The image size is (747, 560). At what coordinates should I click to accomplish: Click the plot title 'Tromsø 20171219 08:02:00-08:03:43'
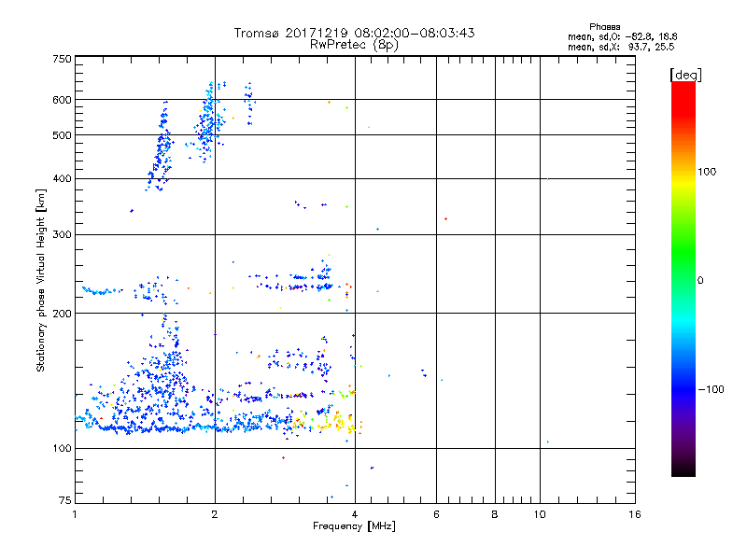[x=354, y=33]
